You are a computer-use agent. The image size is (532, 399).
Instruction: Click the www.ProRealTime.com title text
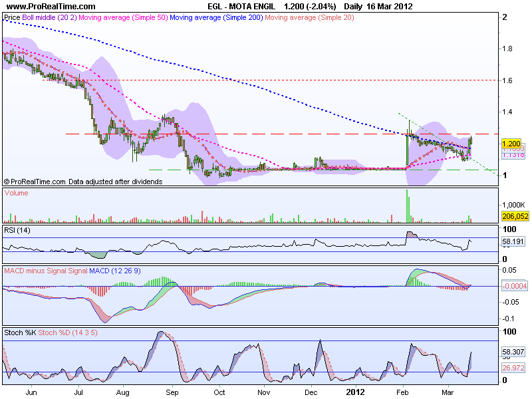[51, 6]
